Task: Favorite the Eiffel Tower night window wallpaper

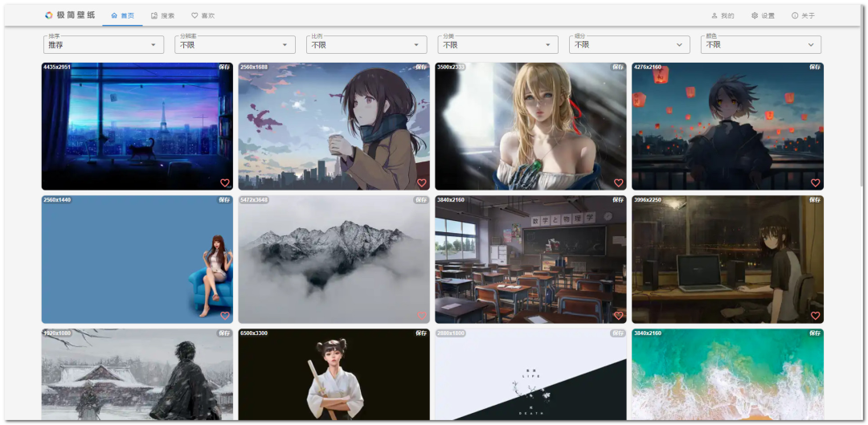Action: click(x=225, y=182)
